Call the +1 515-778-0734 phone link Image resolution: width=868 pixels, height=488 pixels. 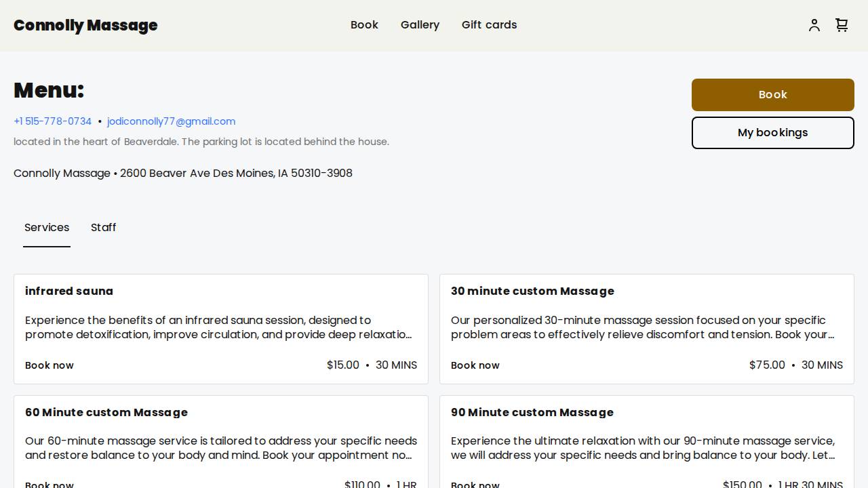coord(52,121)
